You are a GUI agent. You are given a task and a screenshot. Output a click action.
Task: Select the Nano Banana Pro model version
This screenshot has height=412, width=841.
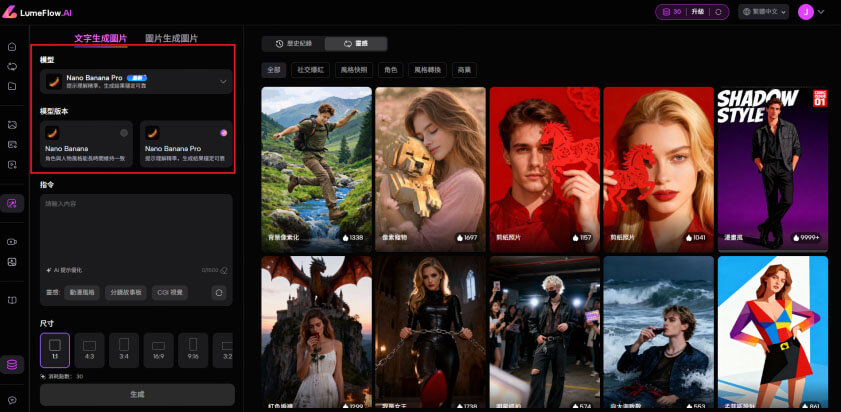[x=186, y=145]
